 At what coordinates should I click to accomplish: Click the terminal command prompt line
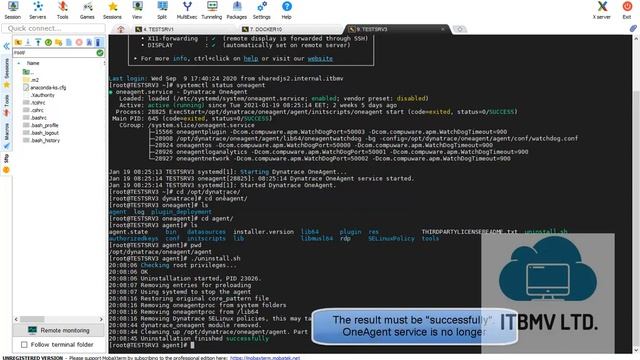coord(151,345)
